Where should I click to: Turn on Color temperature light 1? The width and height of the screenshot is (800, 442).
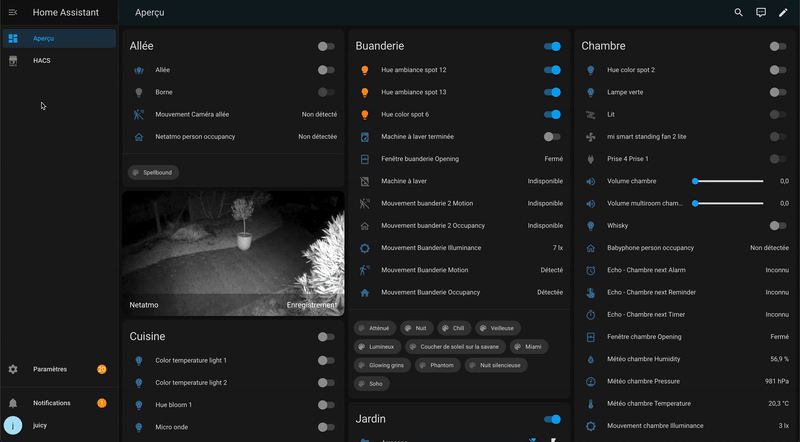326,360
